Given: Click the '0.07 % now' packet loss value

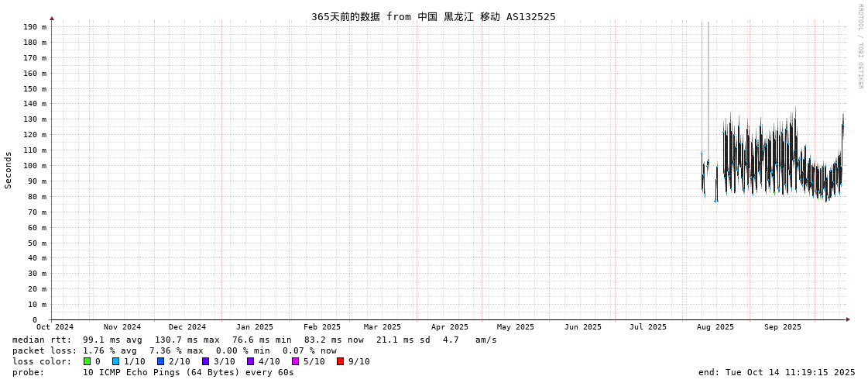Looking at the screenshot, I should click(310, 351).
